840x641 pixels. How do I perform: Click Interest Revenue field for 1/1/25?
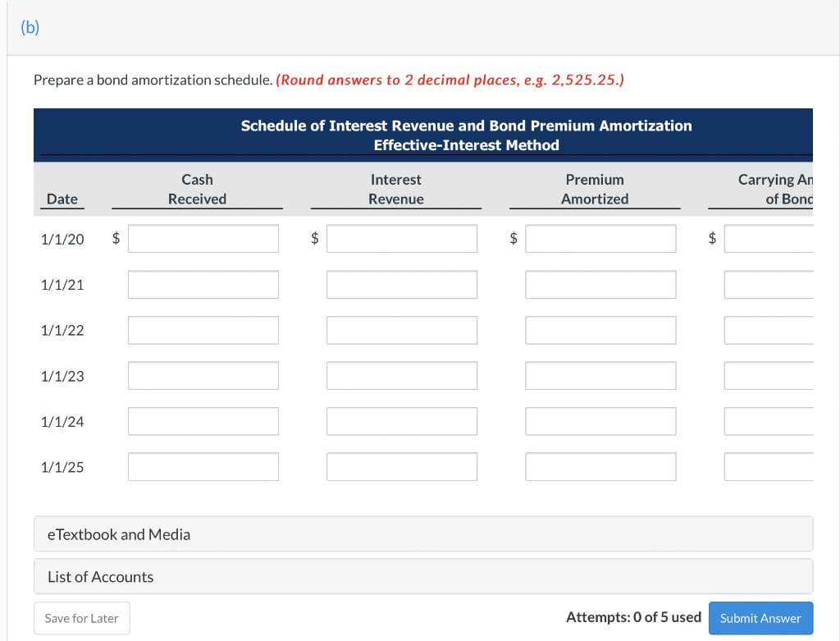pyautogui.click(x=402, y=467)
